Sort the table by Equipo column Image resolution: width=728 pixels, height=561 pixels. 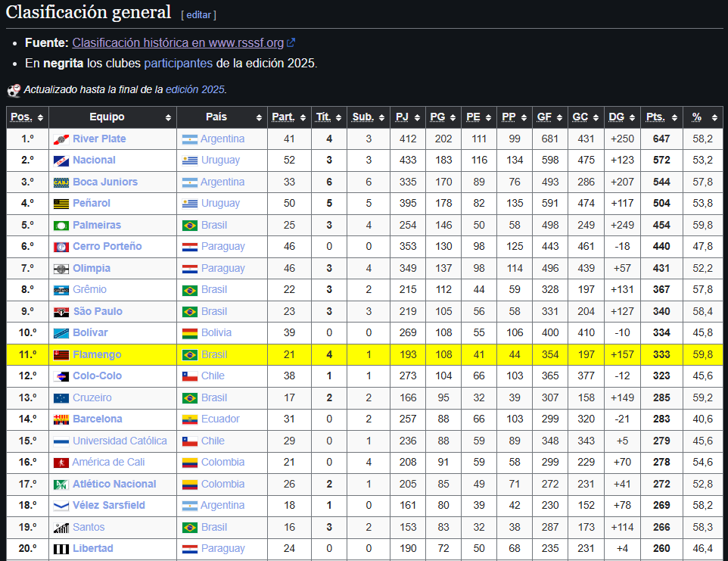point(112,117)
